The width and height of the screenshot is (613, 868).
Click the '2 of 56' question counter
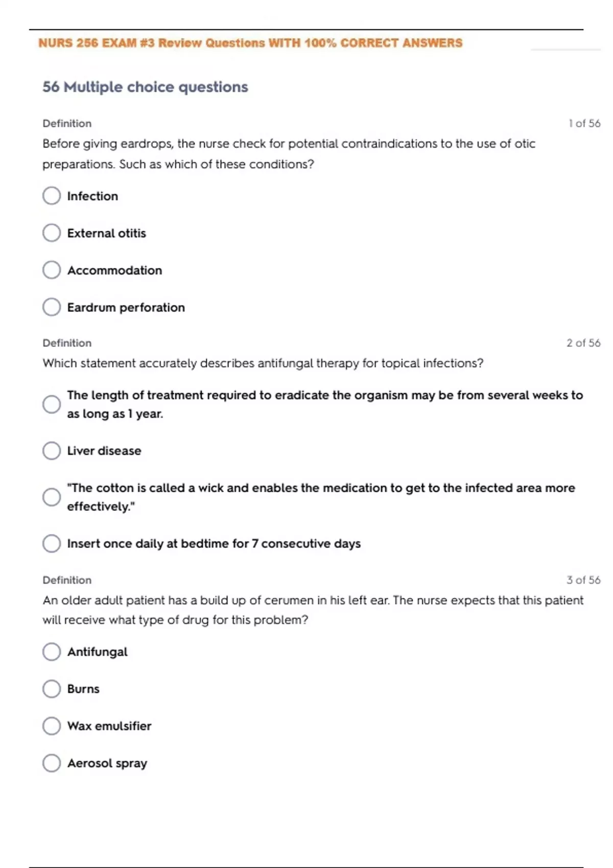coord(583,343)
